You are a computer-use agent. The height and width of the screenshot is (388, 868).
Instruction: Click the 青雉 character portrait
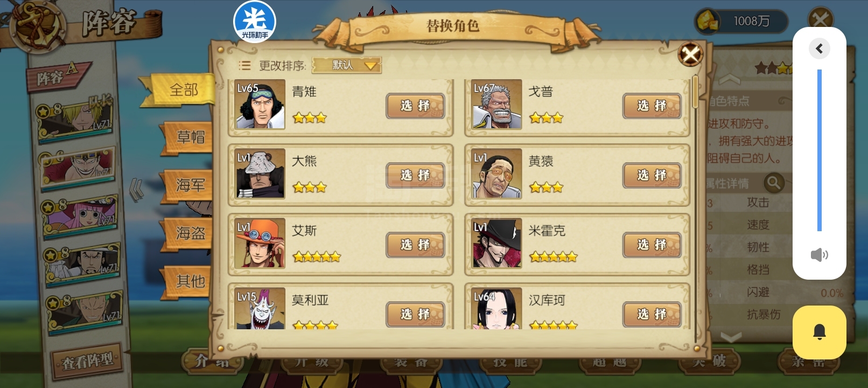point(260,104)
